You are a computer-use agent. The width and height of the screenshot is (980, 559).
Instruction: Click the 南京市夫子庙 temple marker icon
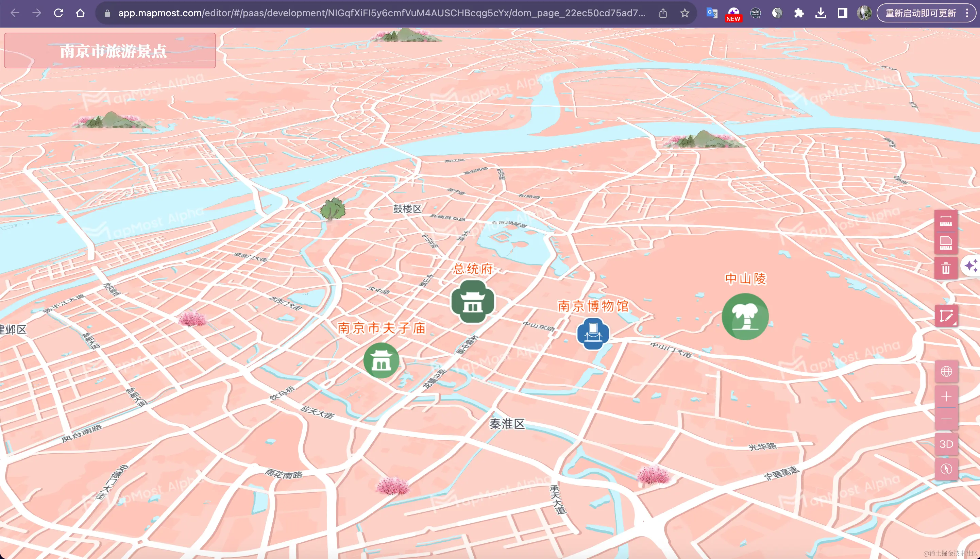pyautogui.click(x=381, y=360)
